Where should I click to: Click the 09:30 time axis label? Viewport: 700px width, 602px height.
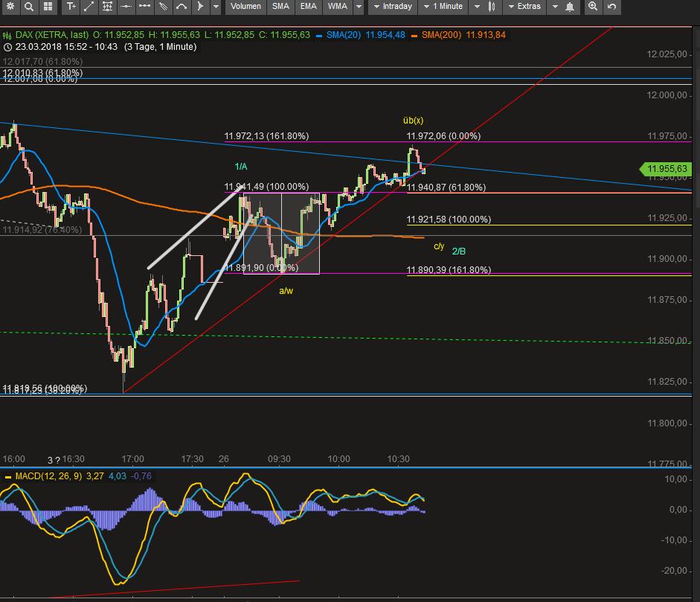click(279, 459)
